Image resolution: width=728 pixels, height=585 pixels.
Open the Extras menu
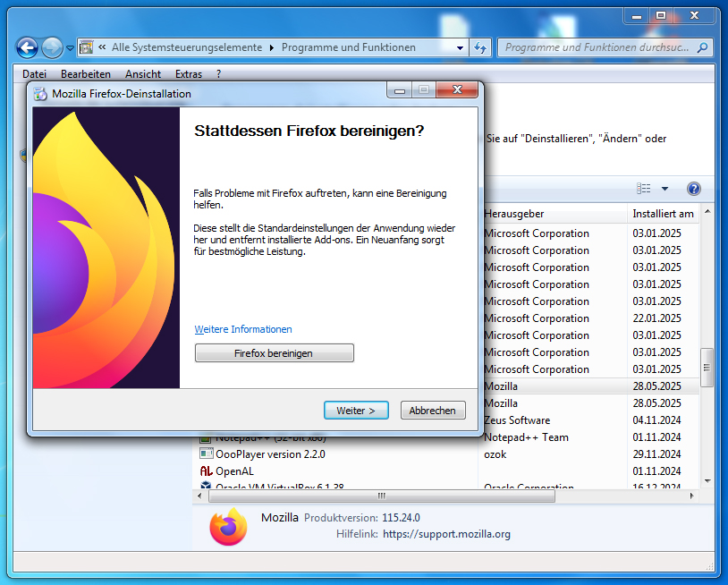coord(189,74)
